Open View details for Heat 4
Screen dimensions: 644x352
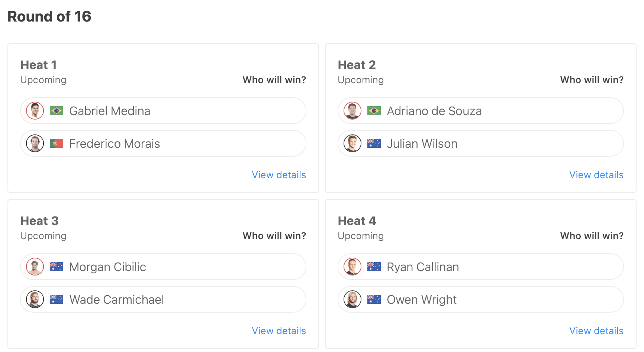[x=596, y=331]
